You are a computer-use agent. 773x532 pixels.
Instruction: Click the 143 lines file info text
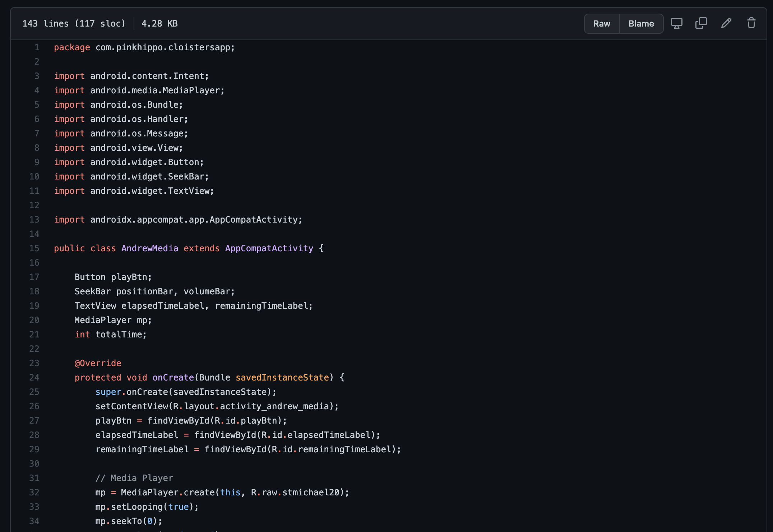point(74,24)
